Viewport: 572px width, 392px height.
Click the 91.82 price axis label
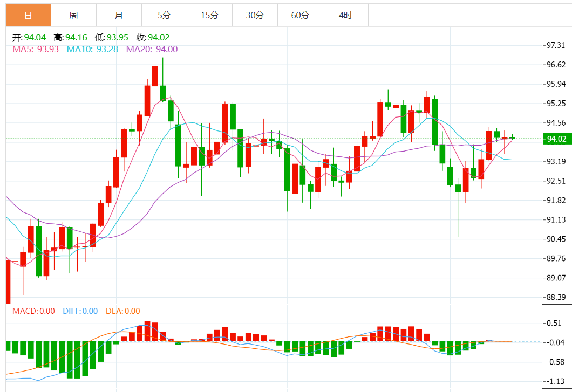pyautogui.click(x=556, y=200)
